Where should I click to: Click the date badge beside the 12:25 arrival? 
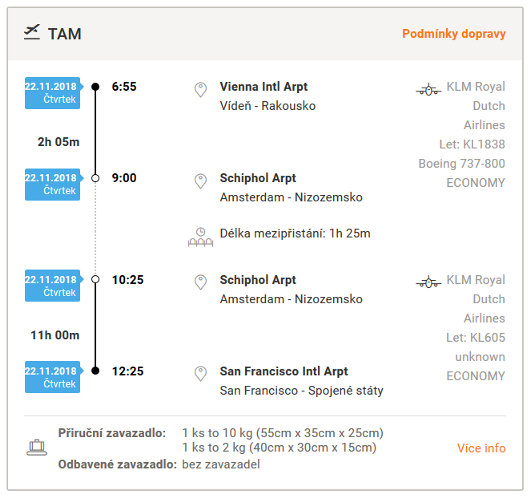(x=53, y=377)
